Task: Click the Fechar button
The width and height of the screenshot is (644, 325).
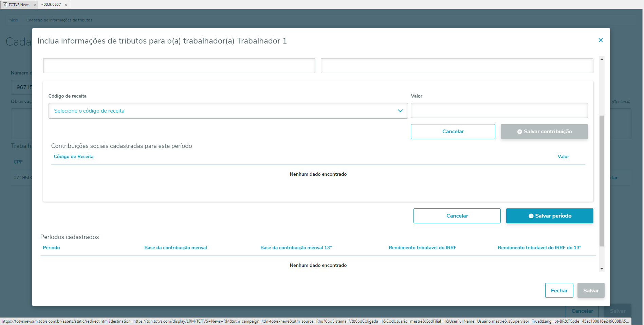Action: (x=559, y=290)
